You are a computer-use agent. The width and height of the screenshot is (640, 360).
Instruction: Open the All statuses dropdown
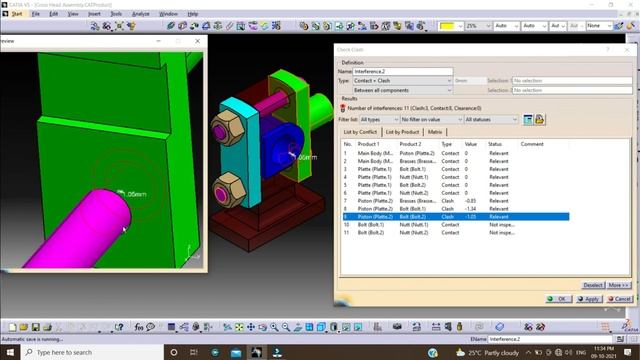tap(491, 120)
